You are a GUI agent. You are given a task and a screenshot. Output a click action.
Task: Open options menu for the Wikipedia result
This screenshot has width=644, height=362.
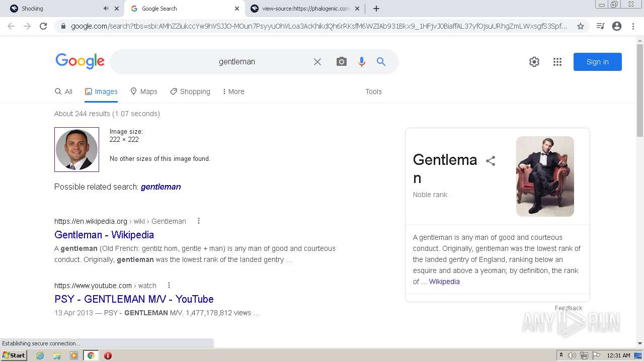point(199,221)
